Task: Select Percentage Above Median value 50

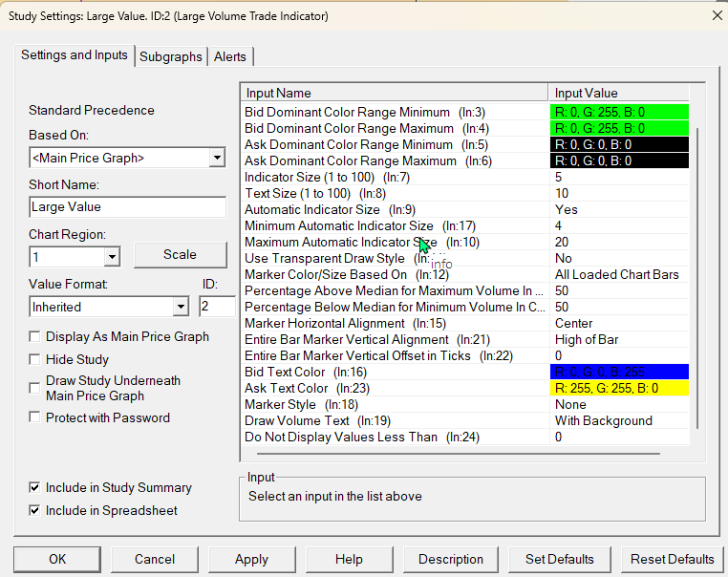Action: [619, 291]
